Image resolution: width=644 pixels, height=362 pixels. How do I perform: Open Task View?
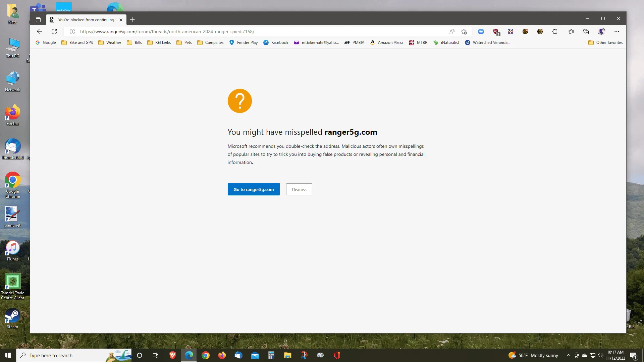[156, 355]
